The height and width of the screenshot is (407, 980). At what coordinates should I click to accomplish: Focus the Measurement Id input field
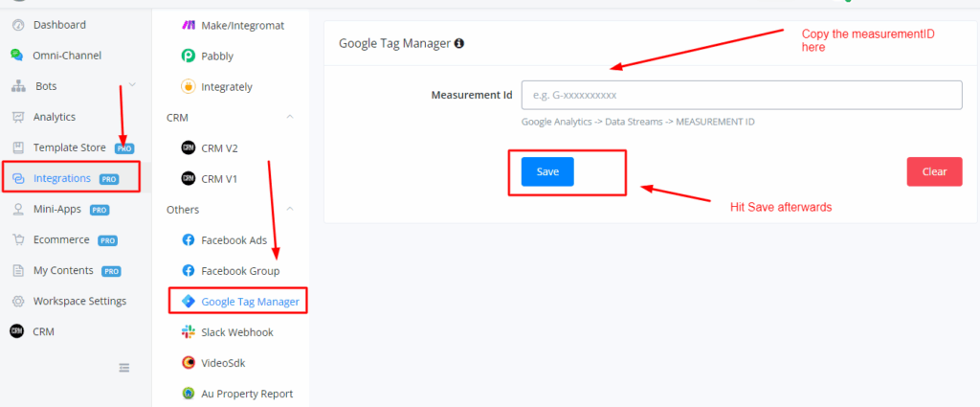point(741,96)
